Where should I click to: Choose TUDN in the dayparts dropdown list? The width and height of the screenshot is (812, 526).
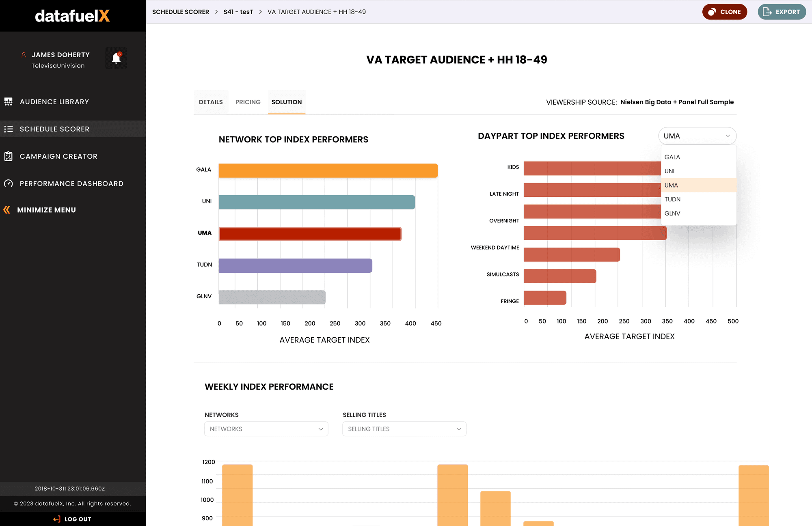[x=698, y=199]
